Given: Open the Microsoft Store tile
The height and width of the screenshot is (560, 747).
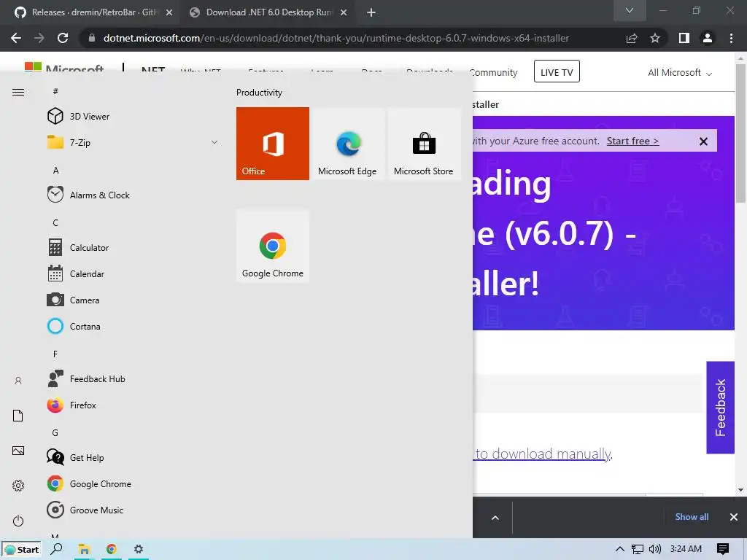Looking at the screenshot, I should tap(424, 144).
